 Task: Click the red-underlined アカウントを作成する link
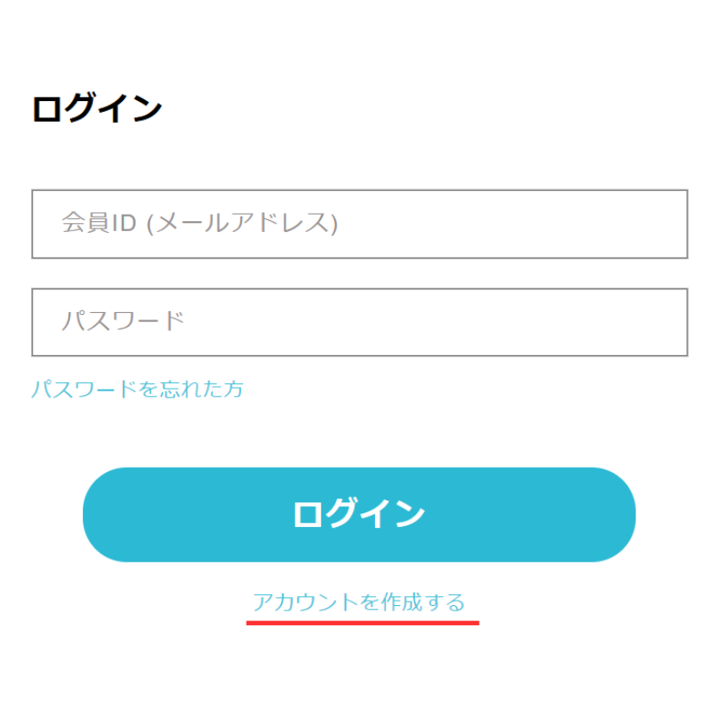pos(359,602)
